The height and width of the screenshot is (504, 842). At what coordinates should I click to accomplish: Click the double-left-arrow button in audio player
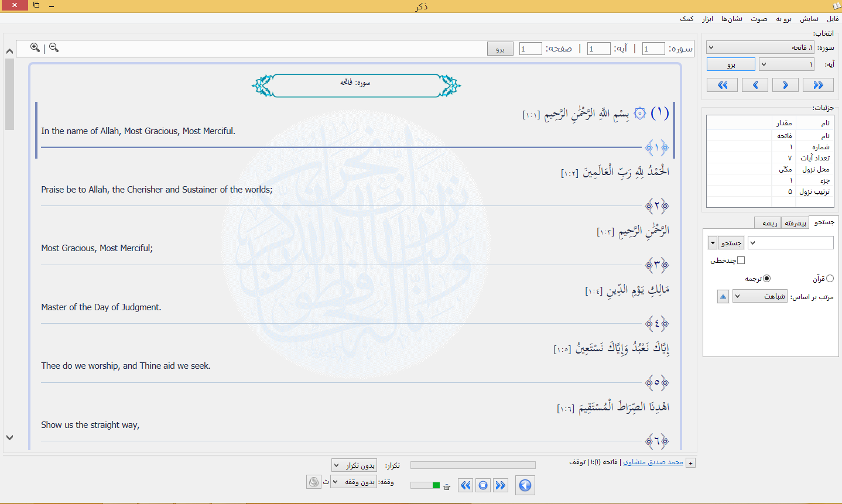[x=466, y=485]
